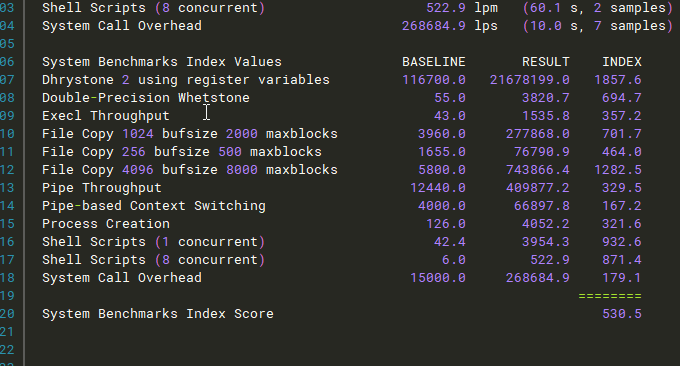The image size is (680, 366).
Task: Click the result value 3954.3
Action: pos(546,242)
